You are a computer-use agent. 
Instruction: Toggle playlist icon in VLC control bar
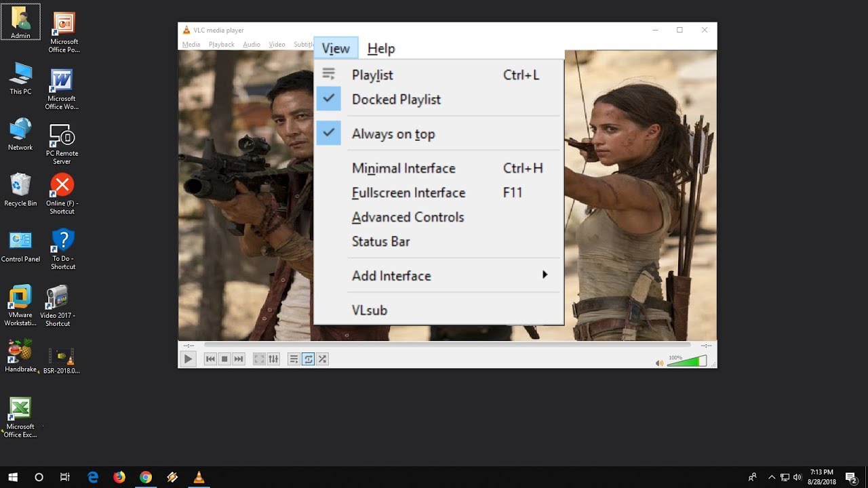[x=294, y=359]
